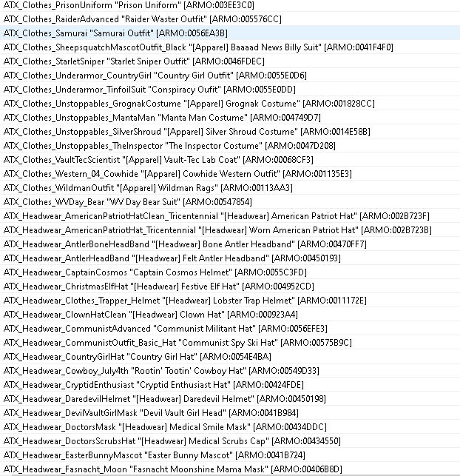This screenshot has width=460, height=476.
Task: Select the ATX_Clothes_StarletSniper "Starlet Sniper Outfit" row
Action: (230, 61)
